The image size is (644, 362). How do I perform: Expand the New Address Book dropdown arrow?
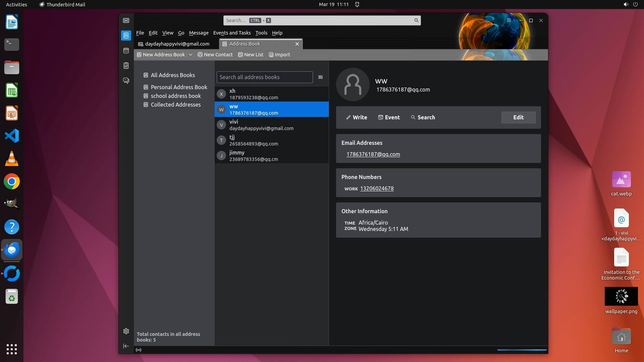point(191,55)
